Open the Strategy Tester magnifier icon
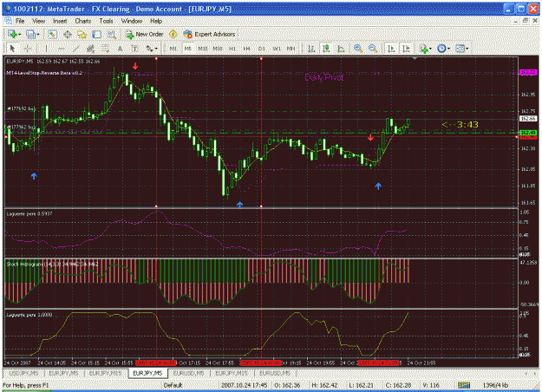The image size is (542, 392). click(x=111, y=34)
